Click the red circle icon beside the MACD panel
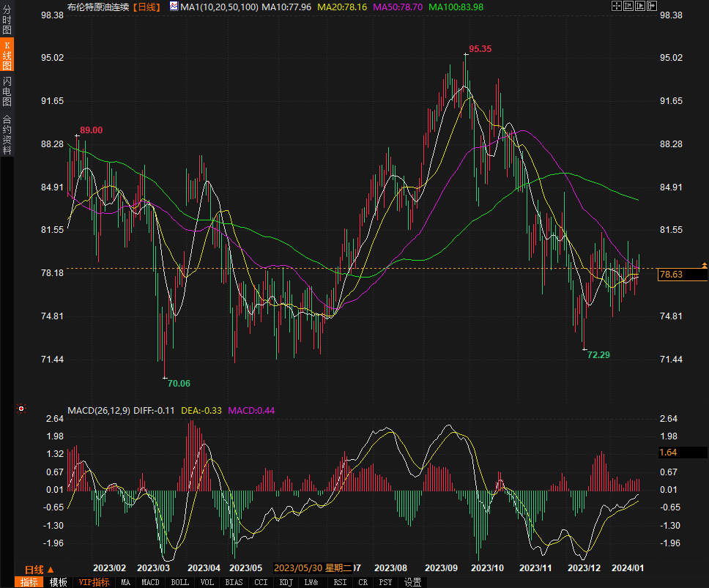 pos(21,409)
